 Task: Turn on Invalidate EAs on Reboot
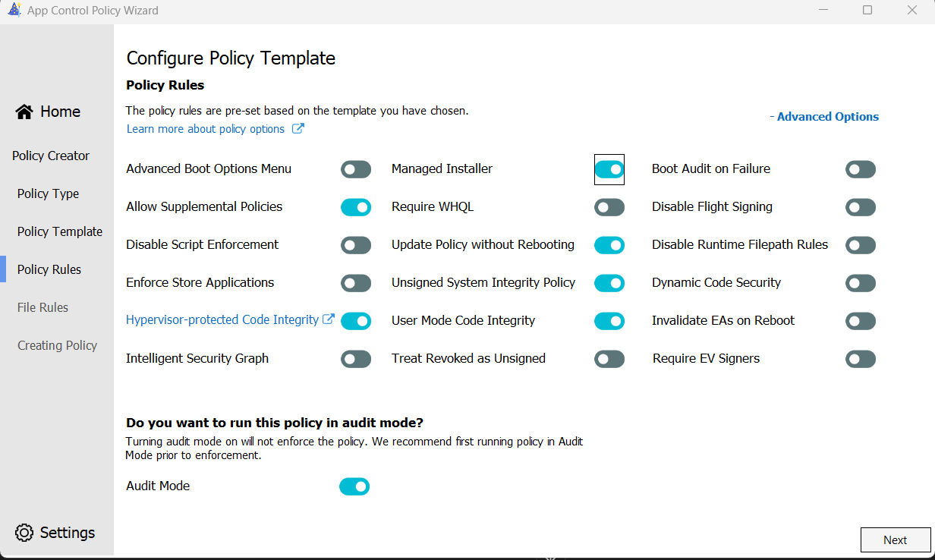[861, 321]
